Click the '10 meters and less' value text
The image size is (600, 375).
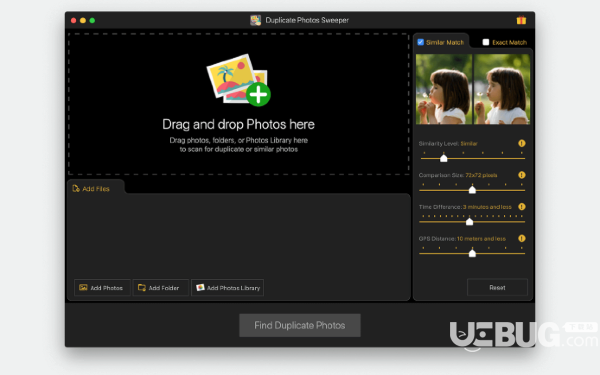coord(481,239)
